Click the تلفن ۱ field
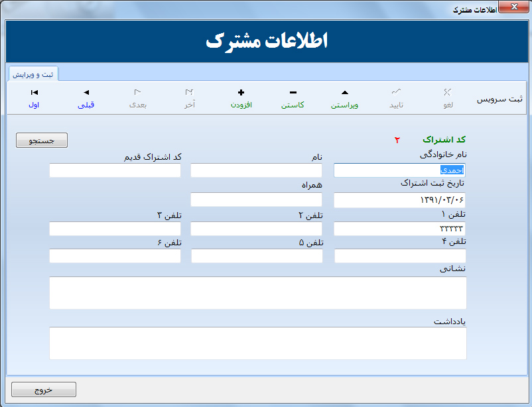532x407 pixels. (399, 229)
